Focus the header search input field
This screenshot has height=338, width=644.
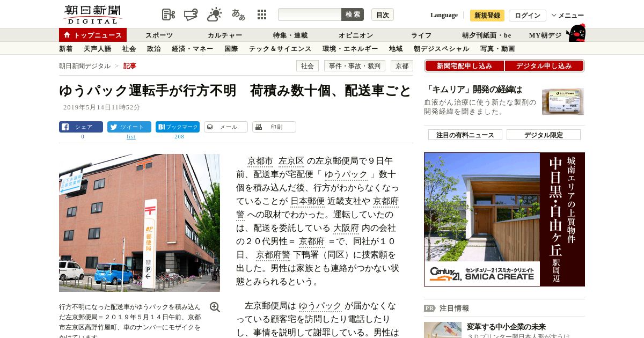[x=310, y=14]
